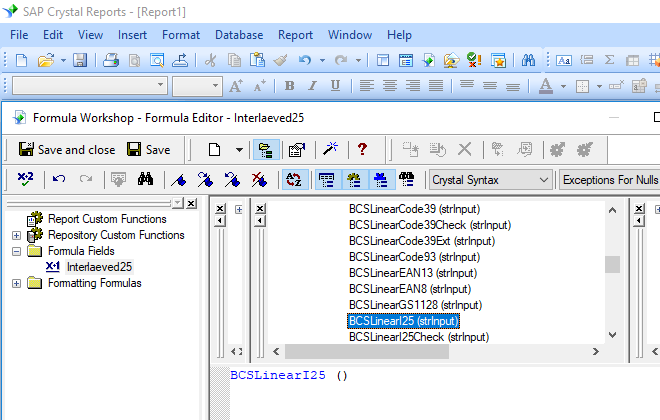This screenshot has height=420, width=660.
Task: Click the main toolbar Undo arrow
Action: tap(305, 61)
